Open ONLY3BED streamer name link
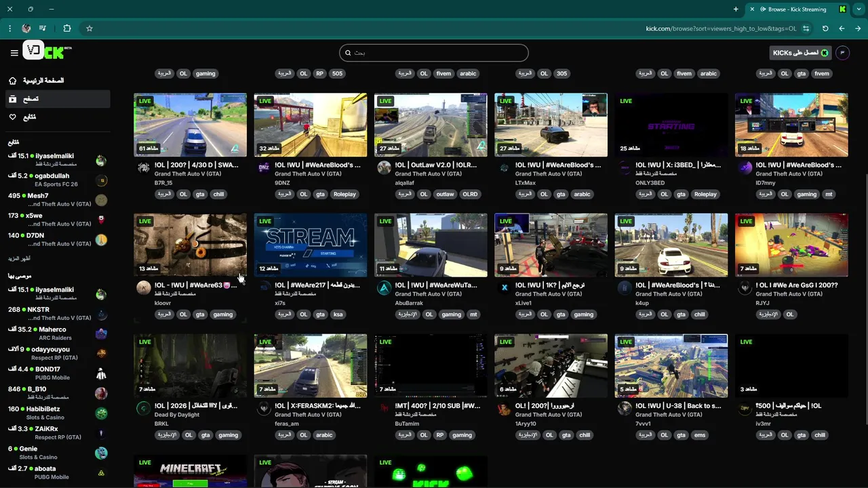The height and width of the screenshot is (488, 868). [x=650, y=183]
